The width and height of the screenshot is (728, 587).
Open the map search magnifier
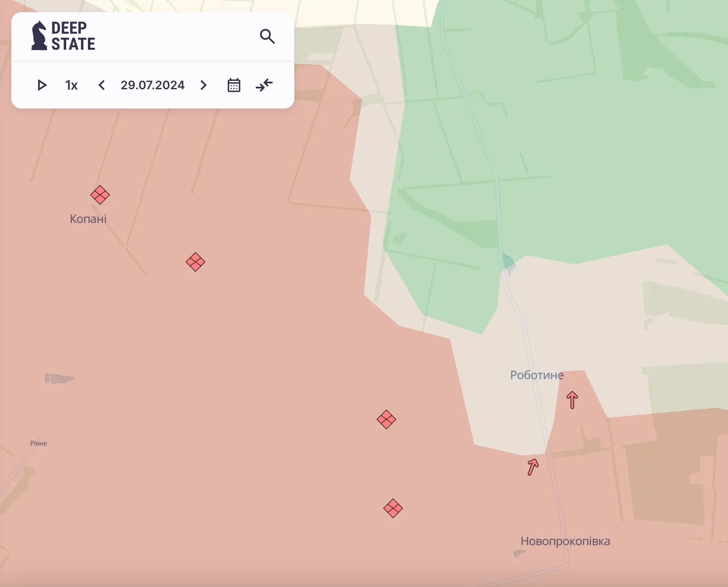pos(267,36)
